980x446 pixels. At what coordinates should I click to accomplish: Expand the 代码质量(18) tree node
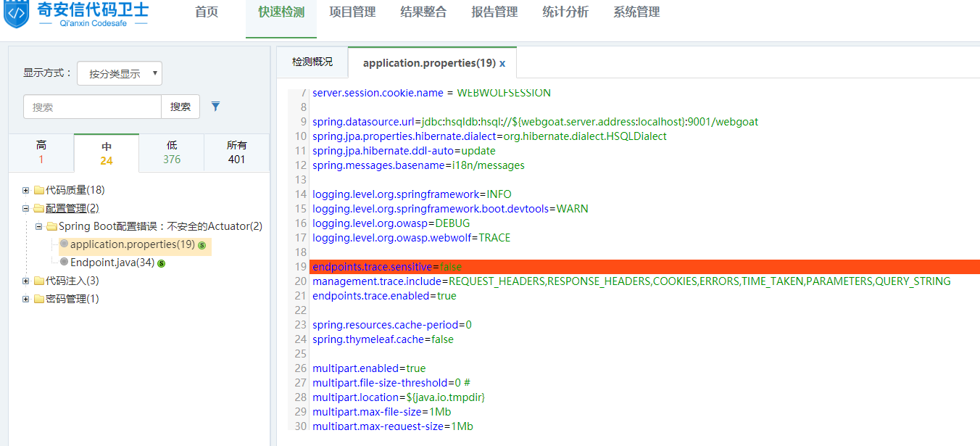(26, 191)
